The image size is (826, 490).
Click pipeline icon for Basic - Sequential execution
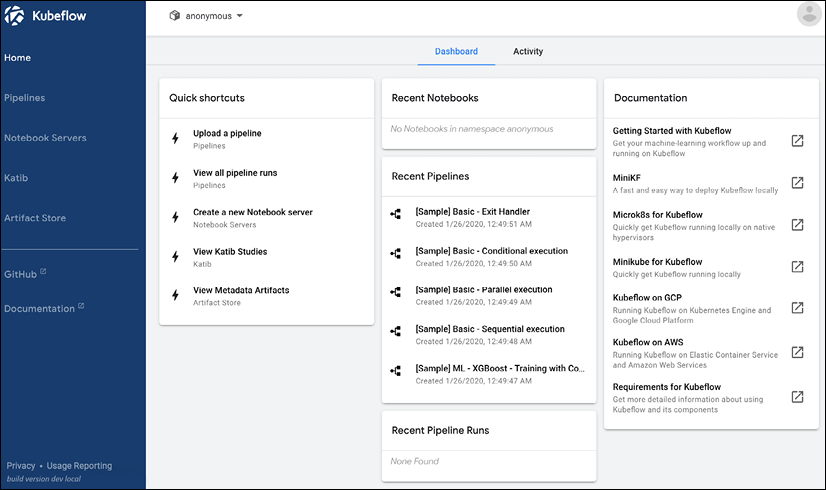pos(396,331)
